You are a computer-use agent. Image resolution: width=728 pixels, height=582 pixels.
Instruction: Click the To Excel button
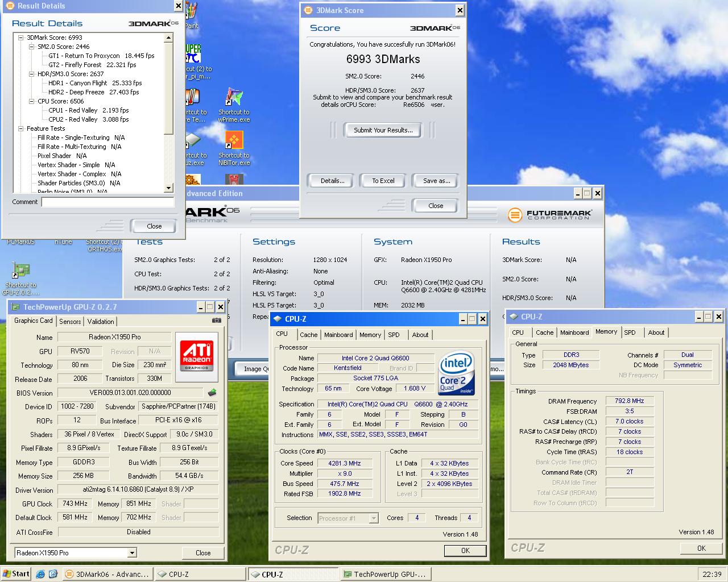pos(383,181)
